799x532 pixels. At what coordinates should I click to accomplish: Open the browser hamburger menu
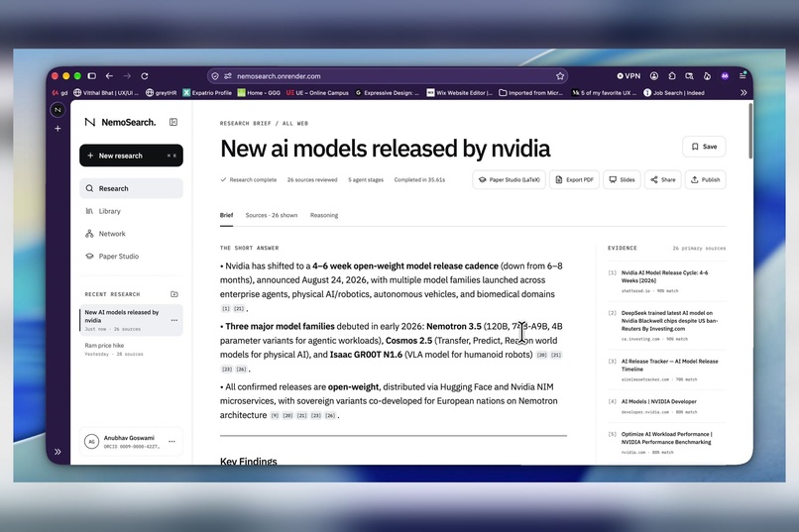click(x=742, y=76)
